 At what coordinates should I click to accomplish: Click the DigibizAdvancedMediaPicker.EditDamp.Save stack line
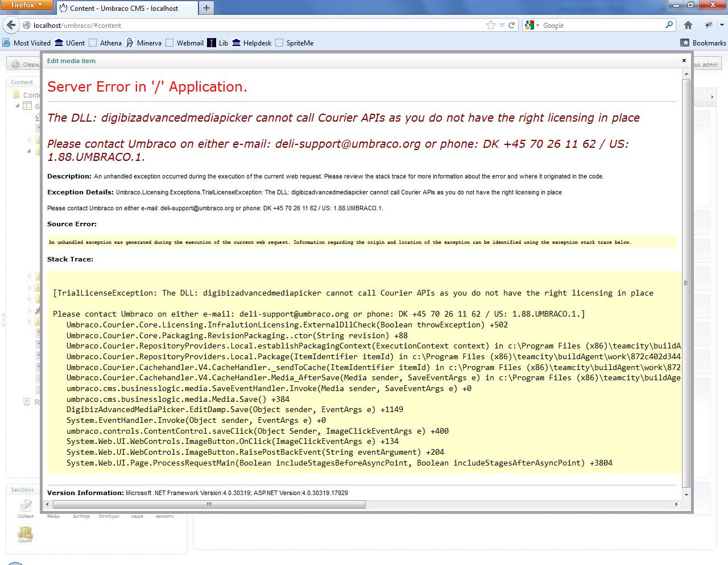coord(235,410)
